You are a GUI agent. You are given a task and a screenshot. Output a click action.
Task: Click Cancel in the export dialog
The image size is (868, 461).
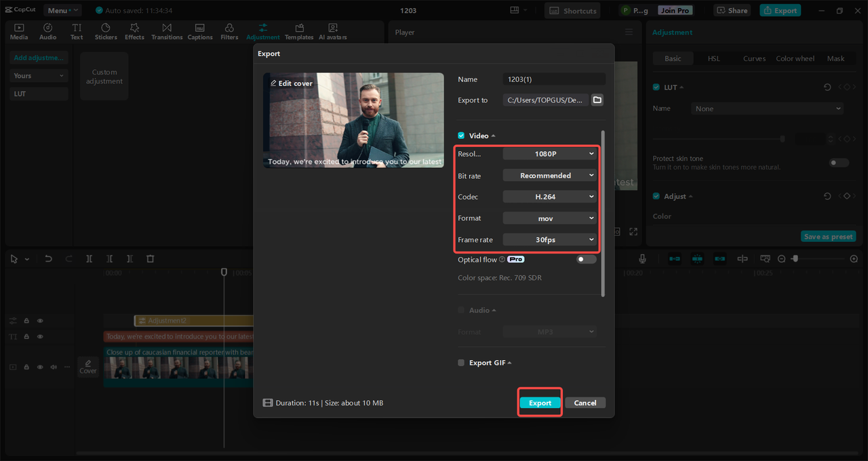pyautogui.click(x=585, y=403)
